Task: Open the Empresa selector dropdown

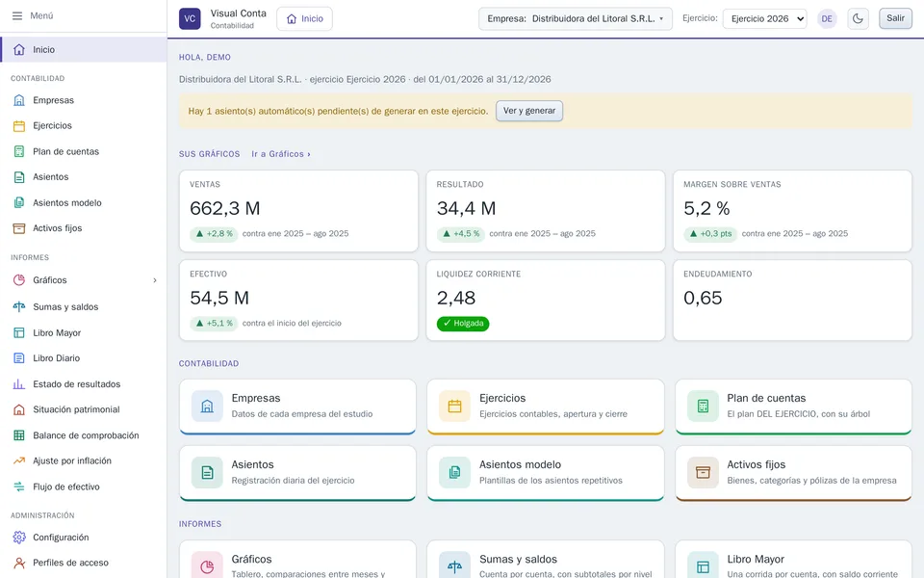Action: (576, 19)
